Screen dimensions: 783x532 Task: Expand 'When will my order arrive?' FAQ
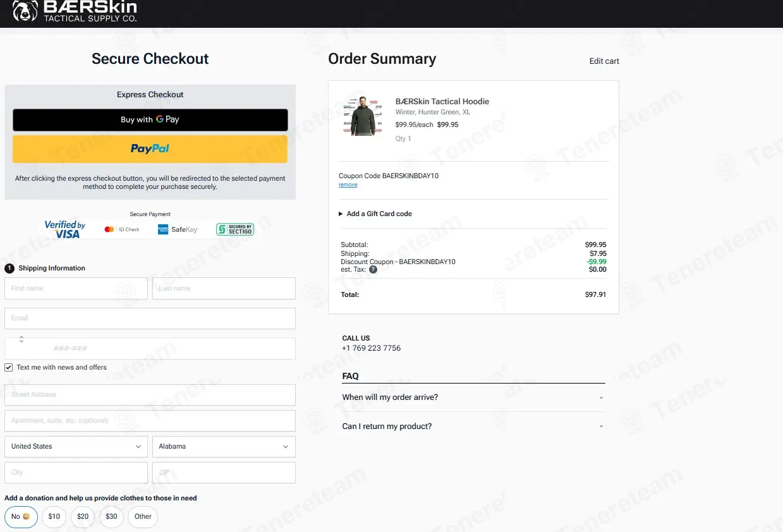point(473,397)
